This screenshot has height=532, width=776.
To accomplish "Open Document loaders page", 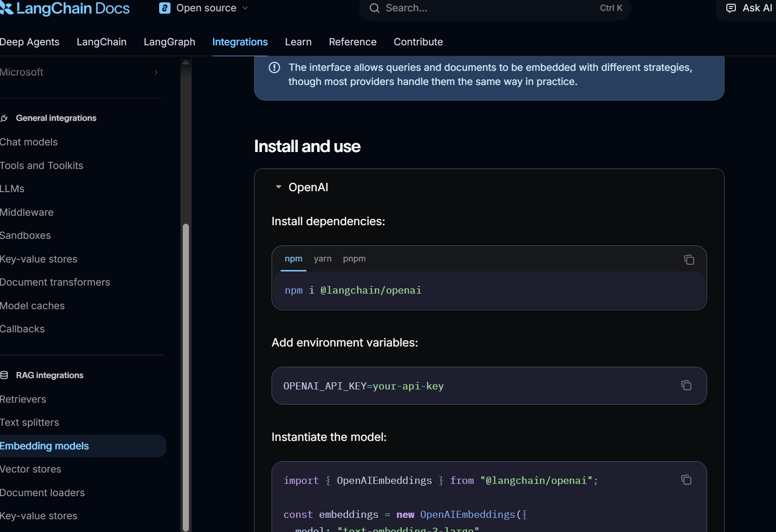I will [x=43, y=493].
